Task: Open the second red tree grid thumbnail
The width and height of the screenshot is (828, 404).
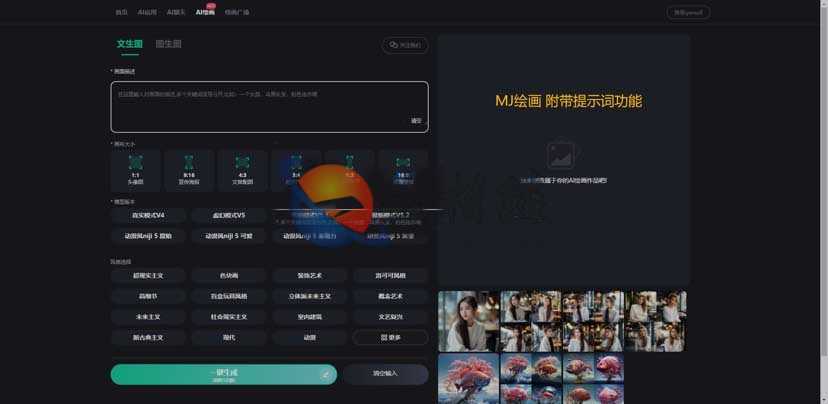Action: click(x=531, y=379)
